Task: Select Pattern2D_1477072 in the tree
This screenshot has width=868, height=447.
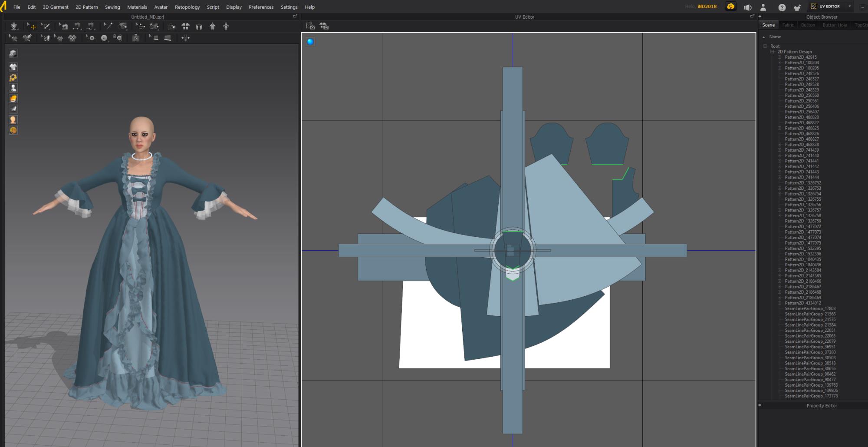Action: click(x=803, y=226)
